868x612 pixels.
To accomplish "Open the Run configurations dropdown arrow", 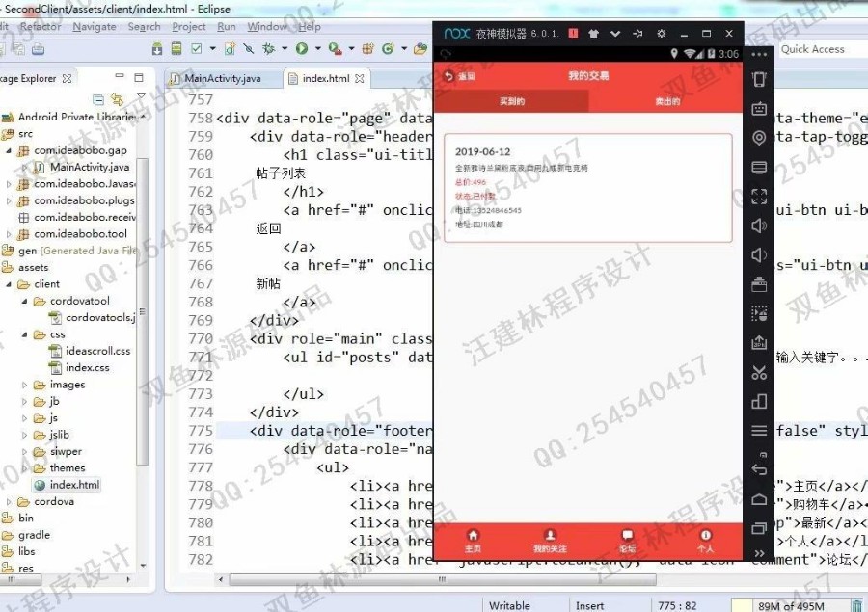I will 317,49.
